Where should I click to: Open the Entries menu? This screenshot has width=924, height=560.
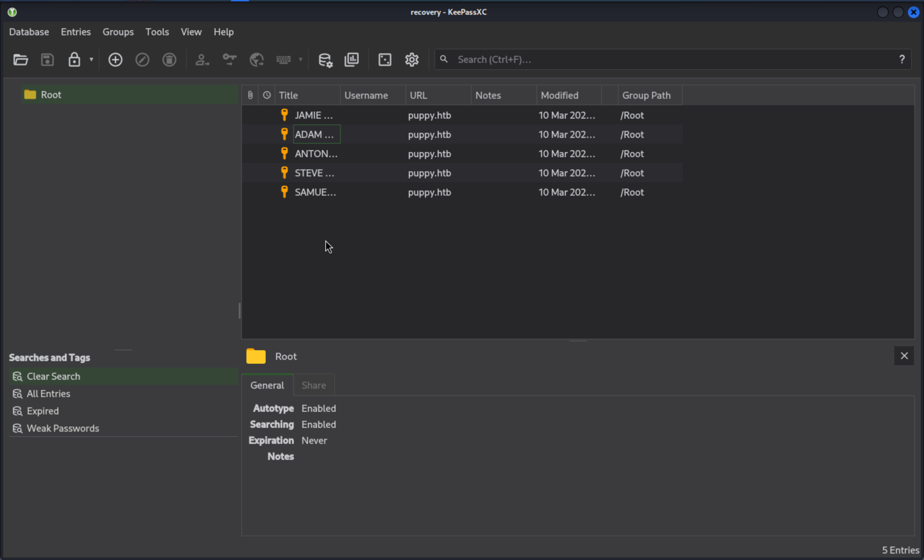click(x=76, y=32)
